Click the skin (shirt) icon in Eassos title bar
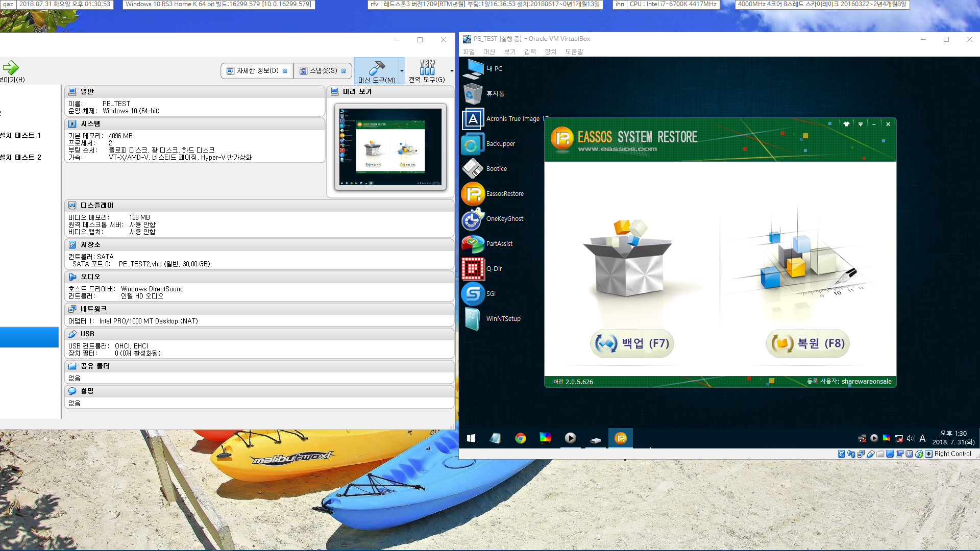Viewport: 980px width, 551px height. pos(846,124)
